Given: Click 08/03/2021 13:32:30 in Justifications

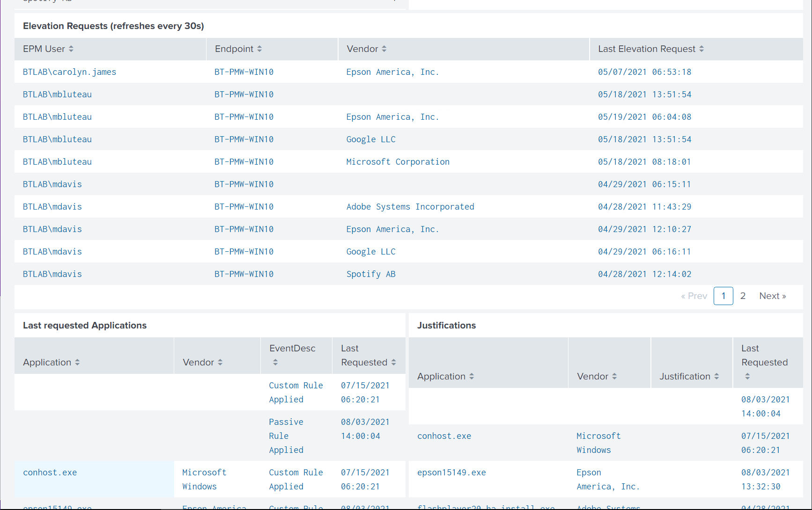Looking at the screenshot, I should [x=765, y=479].
